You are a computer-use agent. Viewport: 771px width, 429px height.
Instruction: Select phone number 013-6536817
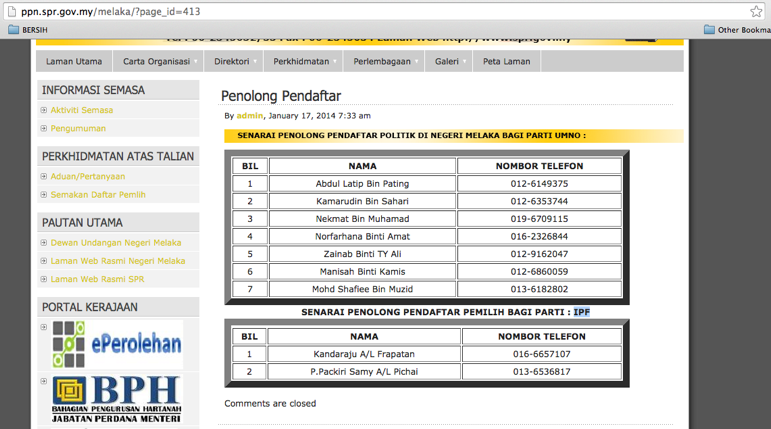542,372
